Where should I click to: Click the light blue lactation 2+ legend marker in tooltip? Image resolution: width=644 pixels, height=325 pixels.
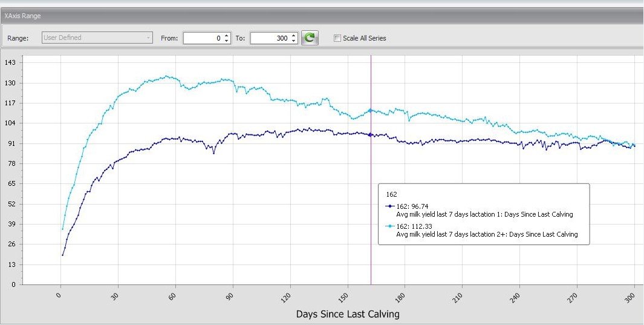click(x=391, y=226)
